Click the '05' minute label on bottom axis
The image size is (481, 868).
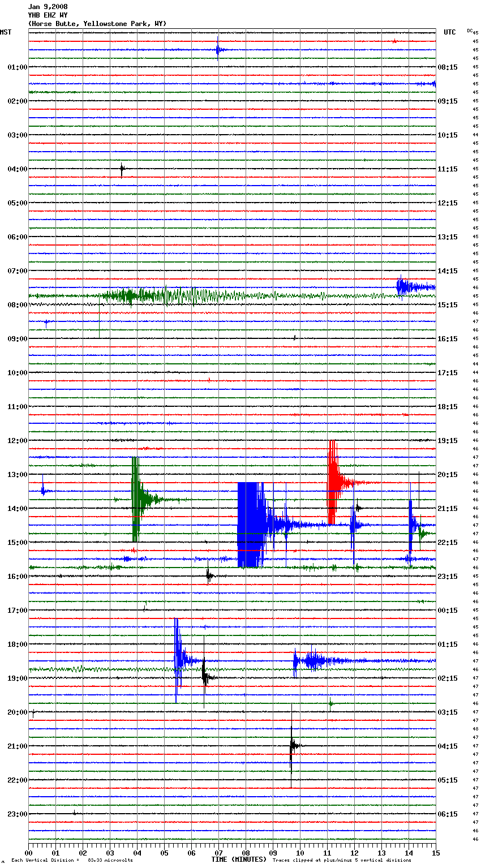click(164, 852)
